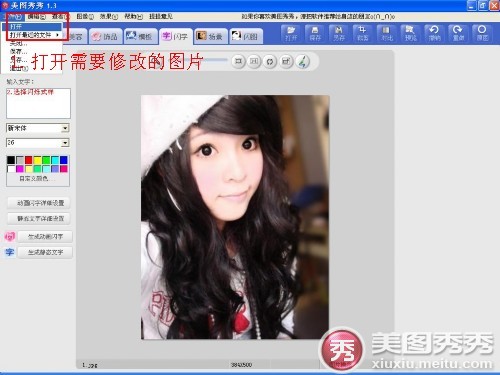
Task: Pick the hot pink color swatch
Action: (x=64, y=169)
